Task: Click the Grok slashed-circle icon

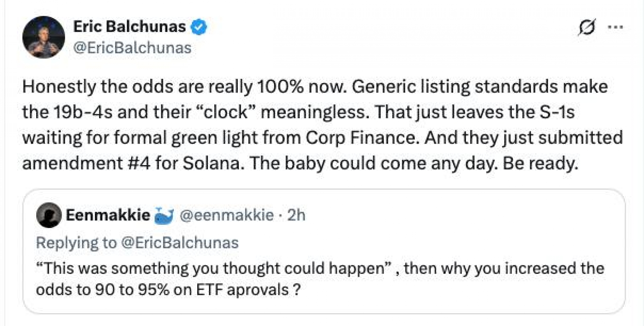Action: point(587,27)
